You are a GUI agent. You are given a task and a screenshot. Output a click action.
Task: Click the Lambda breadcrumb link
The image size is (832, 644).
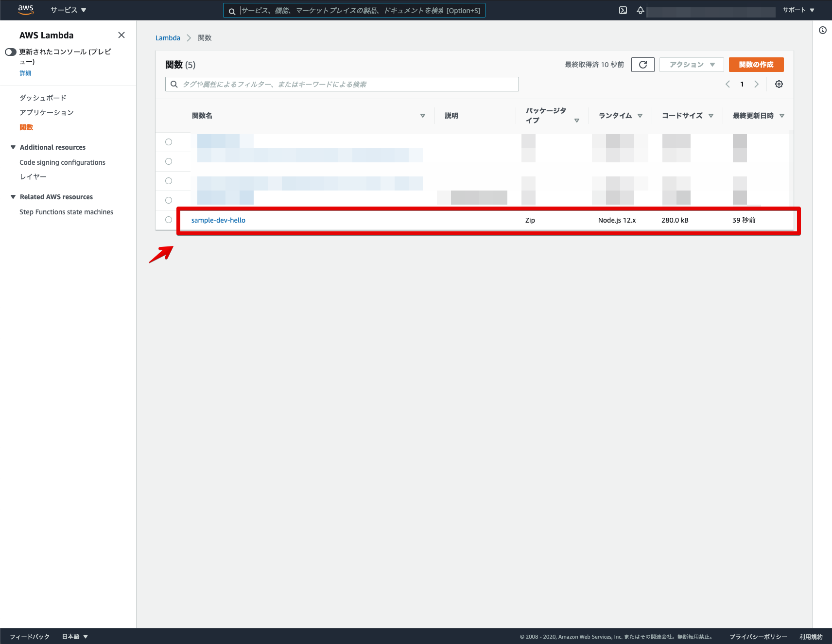tap(168, 38)
